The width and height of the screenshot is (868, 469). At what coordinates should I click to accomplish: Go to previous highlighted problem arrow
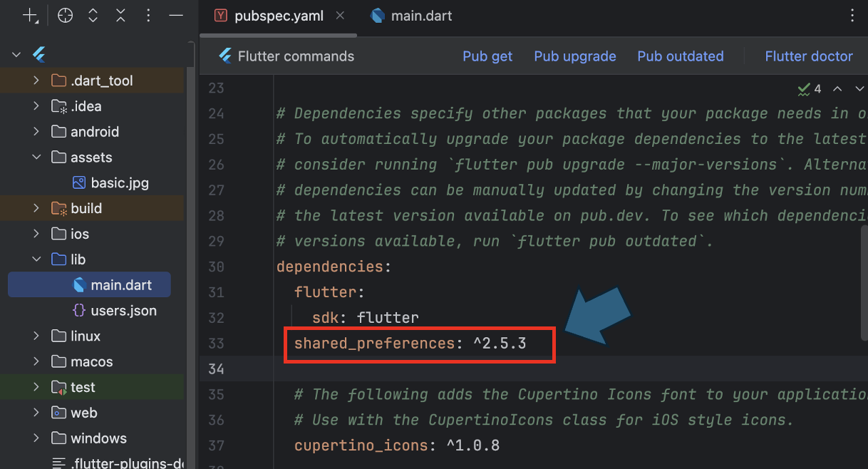838,89
